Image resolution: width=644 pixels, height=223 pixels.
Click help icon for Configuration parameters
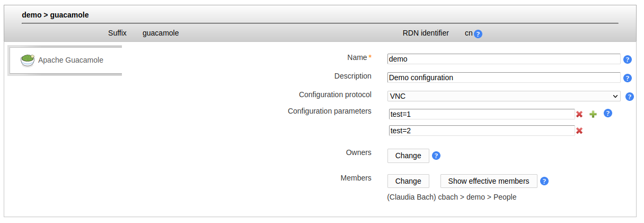click(608, 113)
